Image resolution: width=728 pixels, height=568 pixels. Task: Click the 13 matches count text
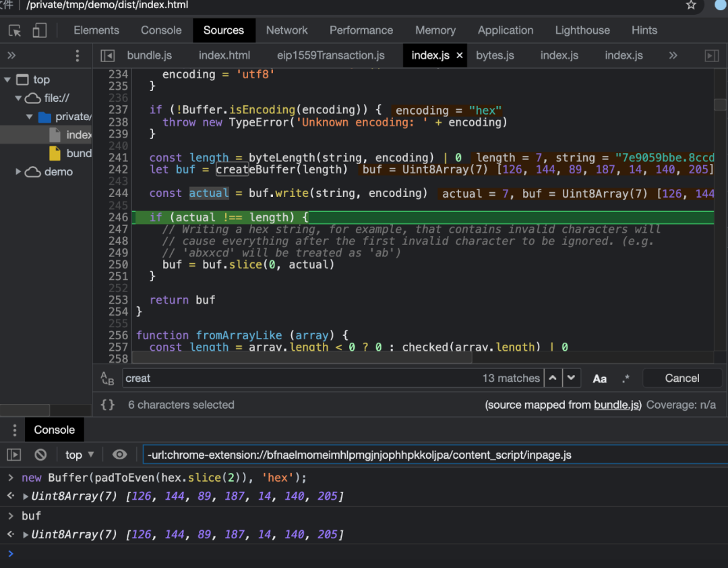pyautogui.click(x=511, y=378)
